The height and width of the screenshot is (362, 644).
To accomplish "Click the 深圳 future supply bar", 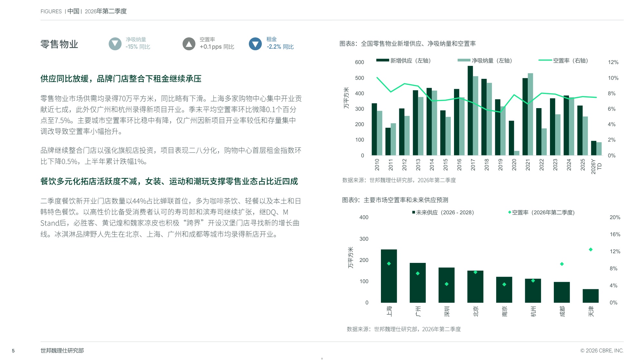I will coord(446,285).
